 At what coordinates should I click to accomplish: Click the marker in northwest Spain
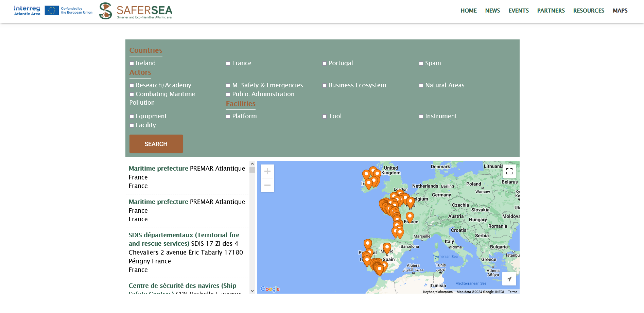tap(368, 244)
